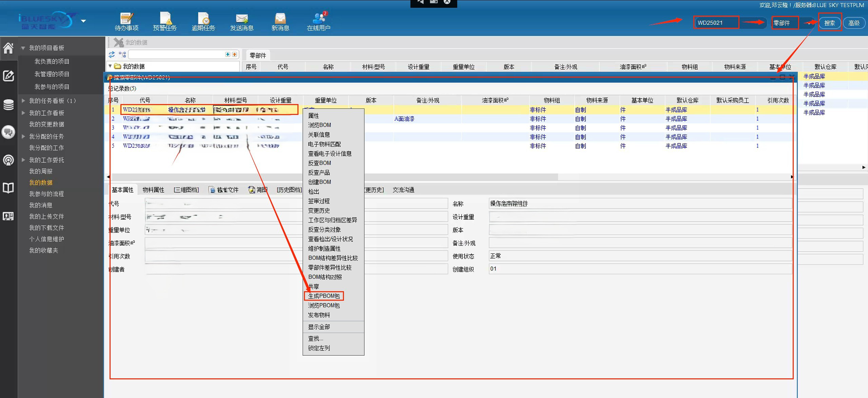Click the 高级 advanced button
Screen dimensions: 868x398
[854, 23]
